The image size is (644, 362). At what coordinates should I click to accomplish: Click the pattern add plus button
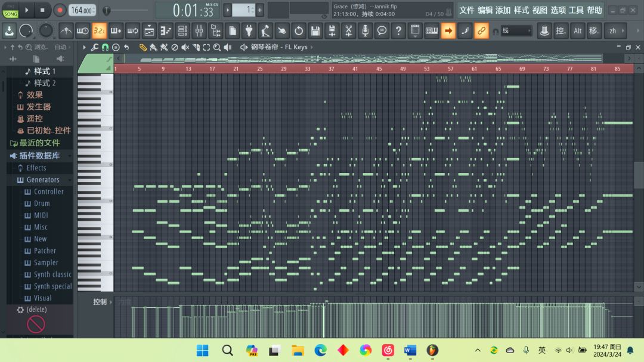259,10
